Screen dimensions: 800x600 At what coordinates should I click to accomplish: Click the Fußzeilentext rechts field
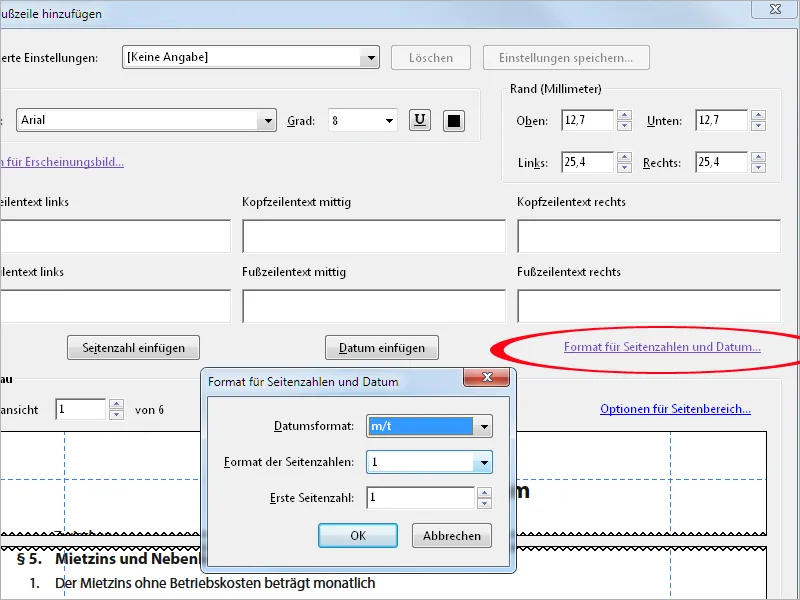pyautogui.click(x=649, y=306)
